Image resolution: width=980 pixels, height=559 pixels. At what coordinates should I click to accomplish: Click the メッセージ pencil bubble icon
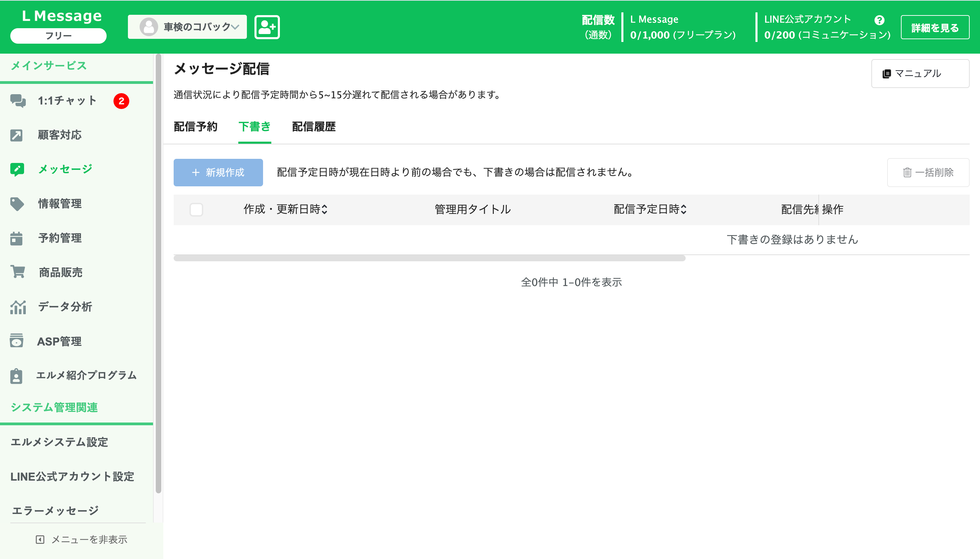(17, 169)
